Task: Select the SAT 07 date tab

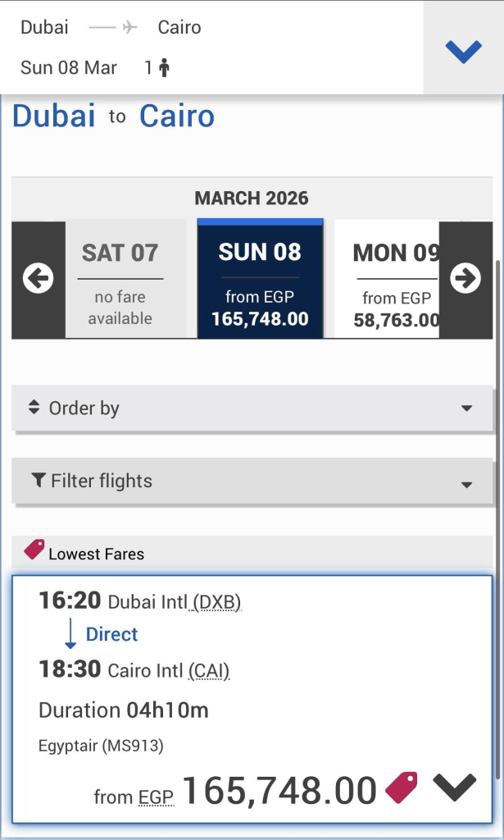Action: click(120, 279)
